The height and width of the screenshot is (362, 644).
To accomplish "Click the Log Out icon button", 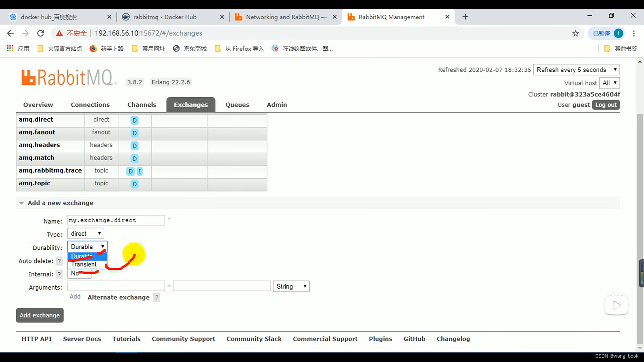I will pyautogui.click(x=606, y=105).
